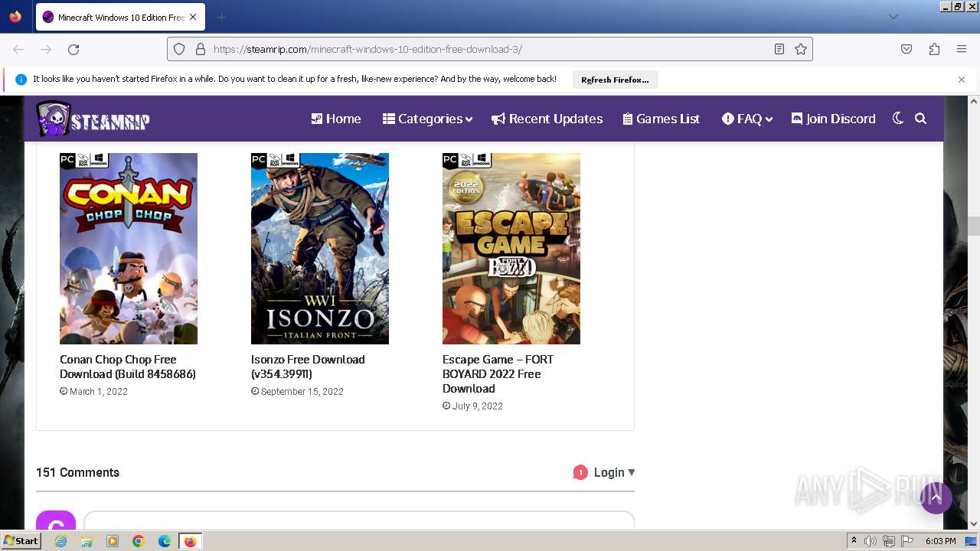The width and height of the screenshot is (980, 551).
Task: Open Escape Game Fort Boyard cover thumbnail
Action: click(x=511, y=249)
